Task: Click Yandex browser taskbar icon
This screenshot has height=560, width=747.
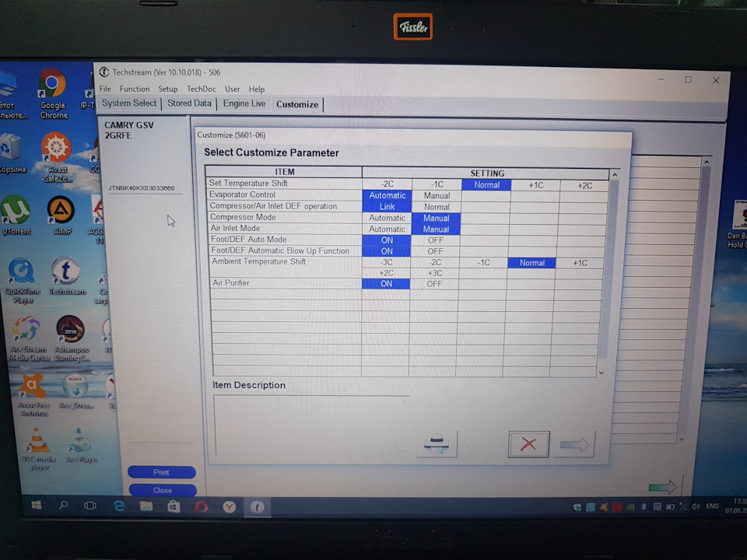Action: pyautogui.click(x=230, y=507)
